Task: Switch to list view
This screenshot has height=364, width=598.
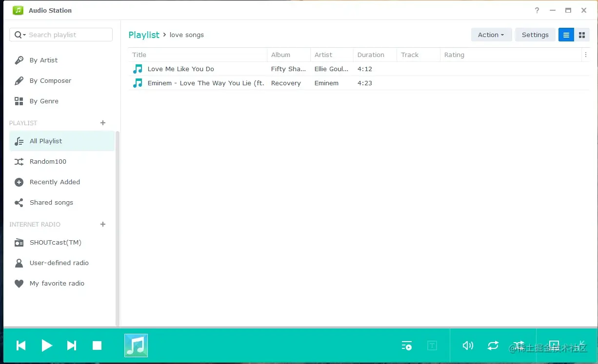Action: tap(566, 35)
